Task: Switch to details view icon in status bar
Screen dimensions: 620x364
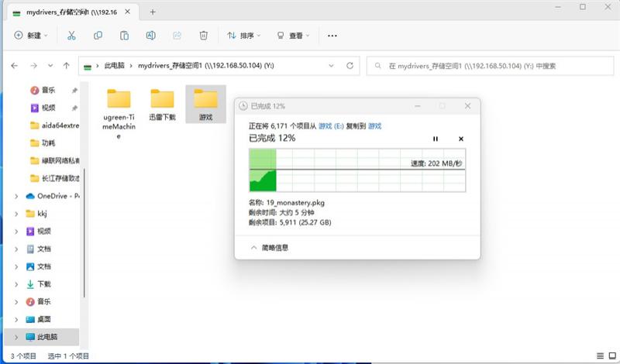Action: click(600, 355)
